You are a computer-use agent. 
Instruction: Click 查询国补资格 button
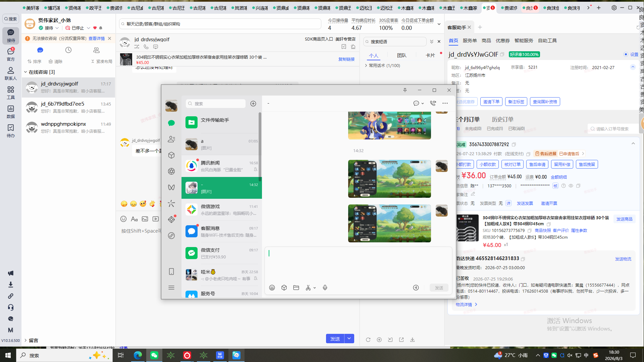545,102
